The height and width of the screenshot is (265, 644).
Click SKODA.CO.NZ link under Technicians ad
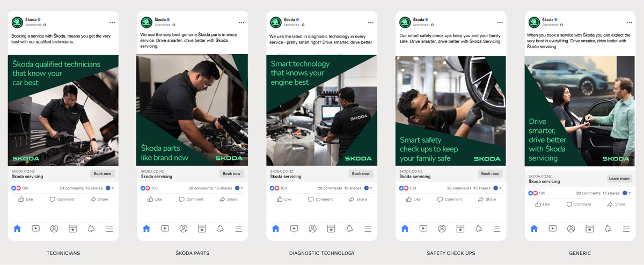pyautogui.click(x=22, y=172)
